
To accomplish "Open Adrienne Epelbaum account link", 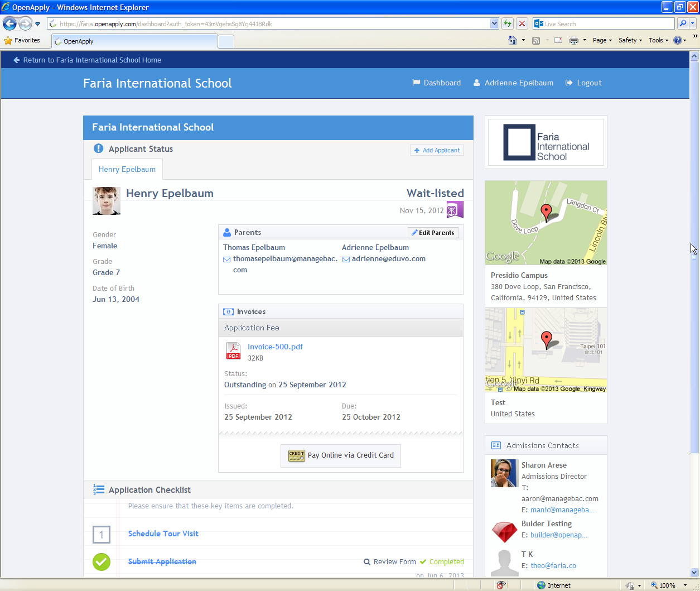I will click(513, 83).
